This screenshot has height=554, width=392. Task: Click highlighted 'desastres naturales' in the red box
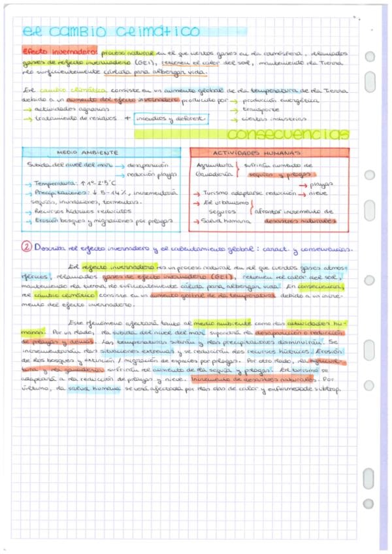pos(300,221)
